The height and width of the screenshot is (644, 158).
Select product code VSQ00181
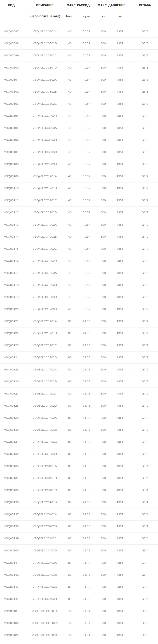pos(11,611)
